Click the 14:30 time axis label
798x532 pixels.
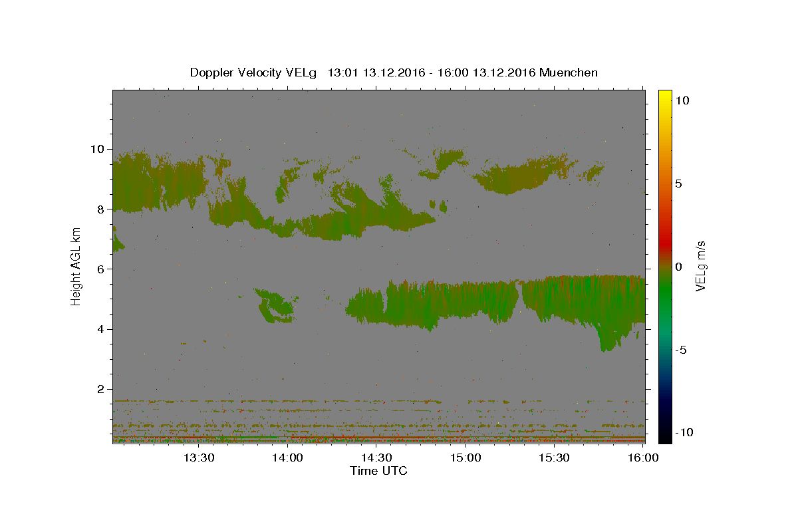point(376,458)
